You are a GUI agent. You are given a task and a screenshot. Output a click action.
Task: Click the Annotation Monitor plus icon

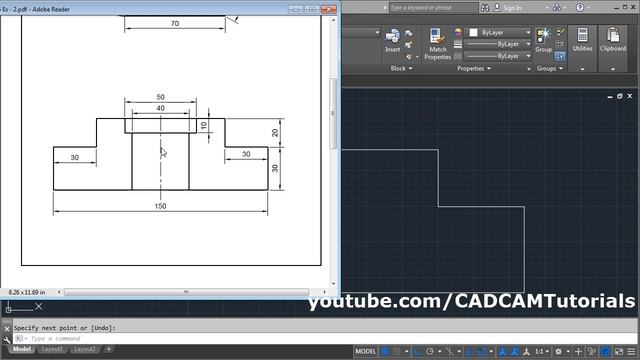coord(578,351)
